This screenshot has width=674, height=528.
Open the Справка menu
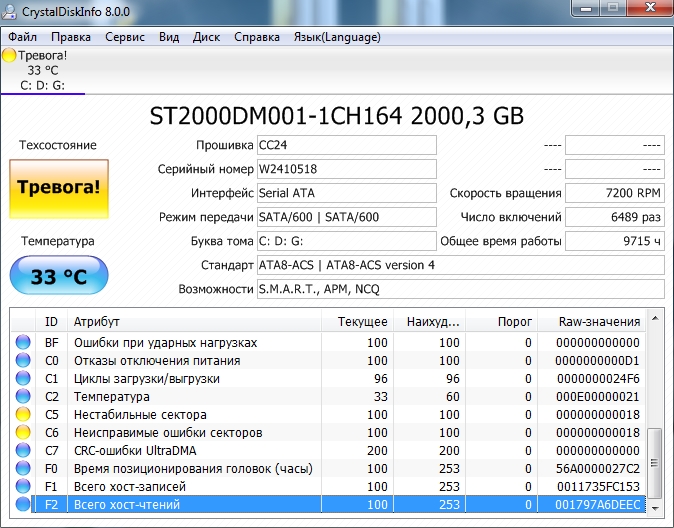[x=257, y=37]
